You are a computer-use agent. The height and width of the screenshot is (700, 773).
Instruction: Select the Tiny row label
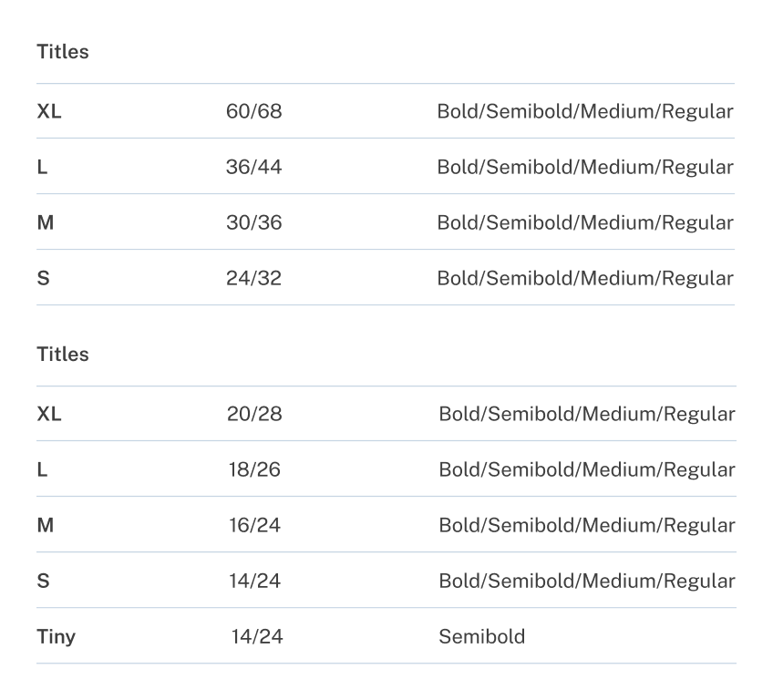[x=56, y=637]
